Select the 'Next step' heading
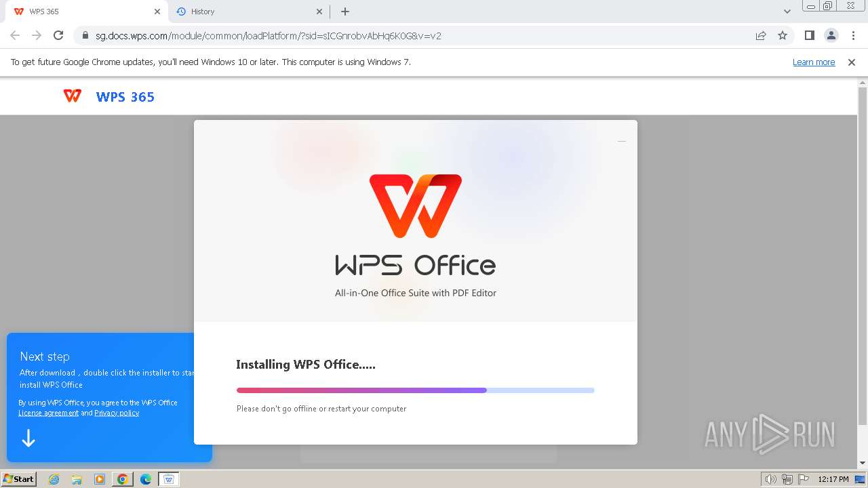 pos(45,357)
